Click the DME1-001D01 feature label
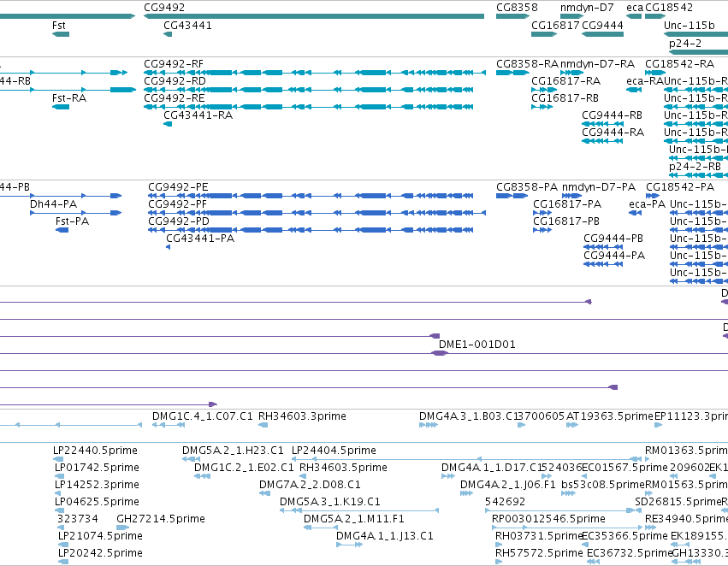The width and height of the screenshot is (728, 566). coord(476,345)
